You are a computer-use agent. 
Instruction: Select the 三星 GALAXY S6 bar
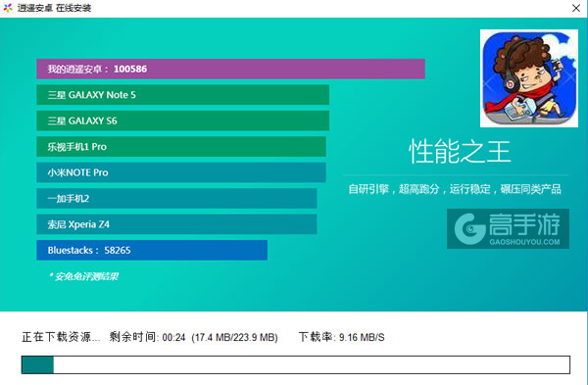point(182,120)
